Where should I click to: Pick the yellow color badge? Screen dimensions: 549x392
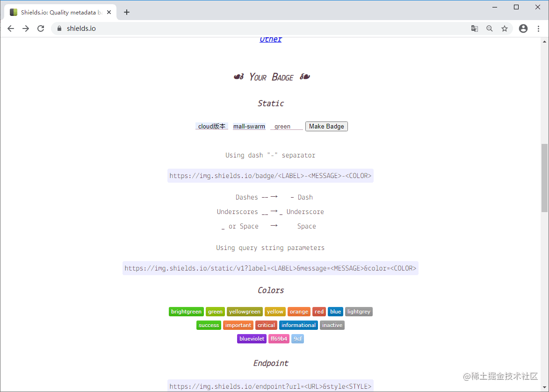(x=275, y=312)
